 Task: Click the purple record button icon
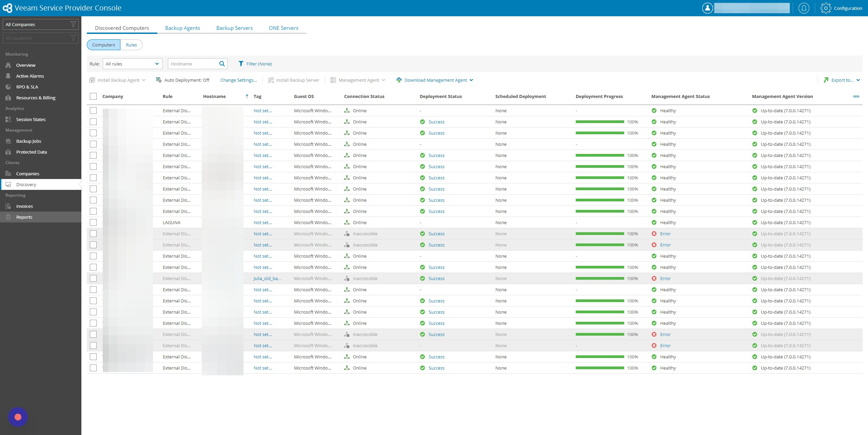click(x=18, y=417)
